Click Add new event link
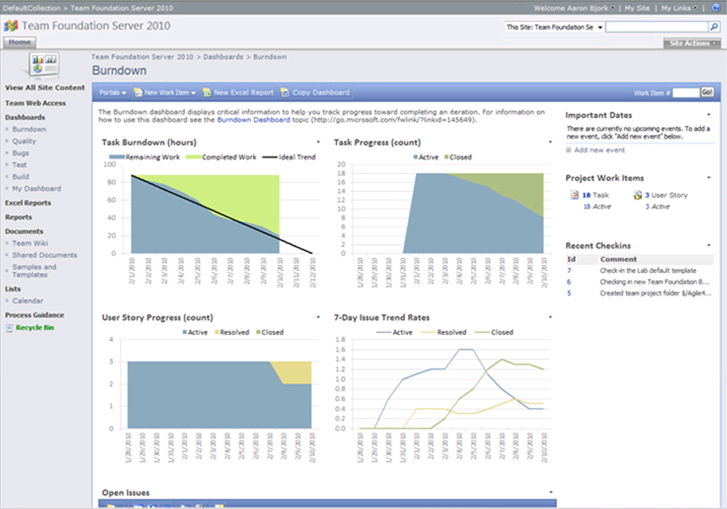727x509 pixels. [599, 150]
